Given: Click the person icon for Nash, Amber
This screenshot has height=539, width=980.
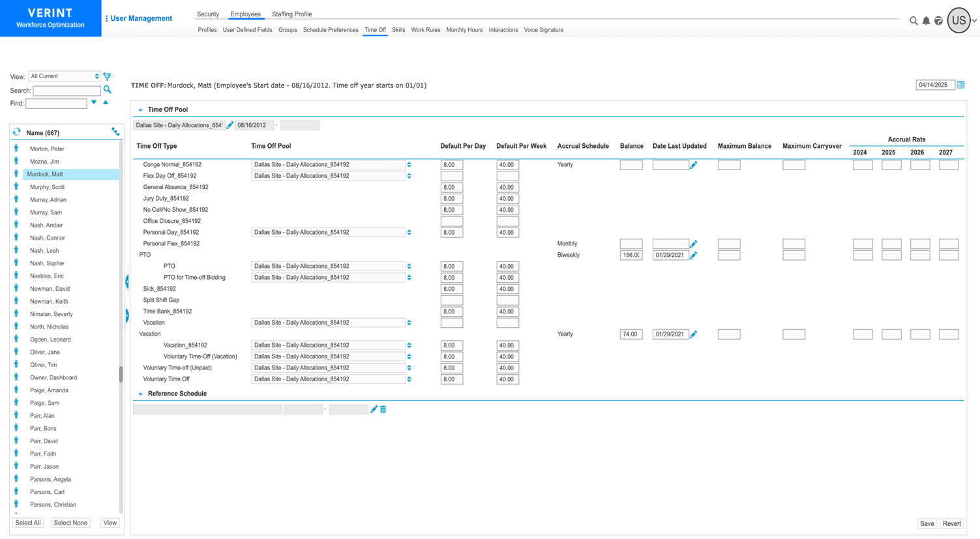Looking at the screenshot, I should (16, 225).
